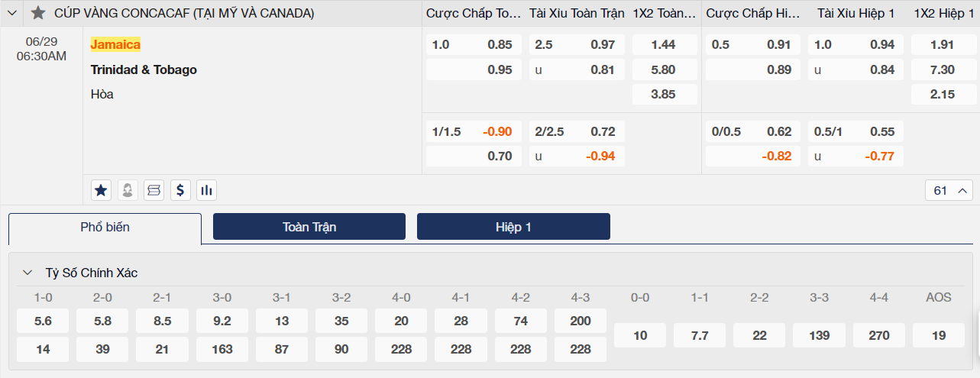Select the Hiệp 1 tab
Screen dimensions: 980x378
click(x=513, y=227)
